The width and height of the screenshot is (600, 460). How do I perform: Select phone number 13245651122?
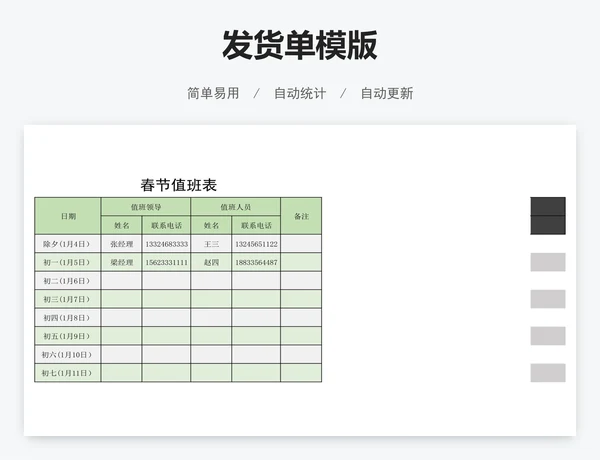click(256, 244)
